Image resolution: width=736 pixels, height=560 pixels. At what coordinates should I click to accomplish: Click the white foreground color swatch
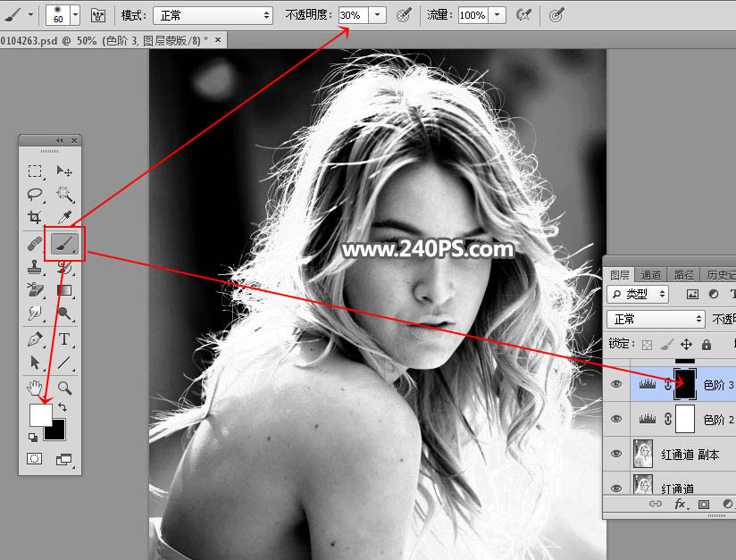40,415
